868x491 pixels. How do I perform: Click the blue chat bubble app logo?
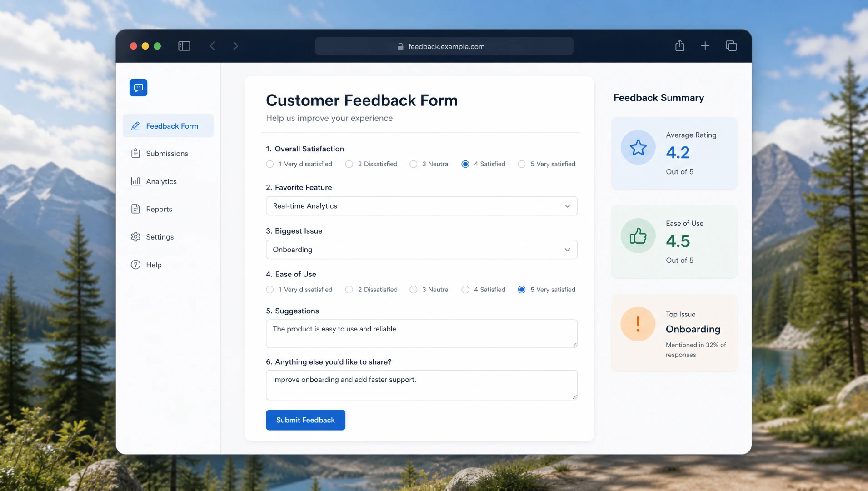point(138,87)
